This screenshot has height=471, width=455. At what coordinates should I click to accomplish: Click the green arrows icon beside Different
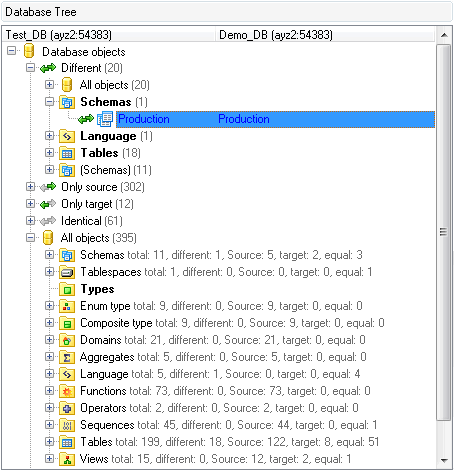tap(48, 68)
